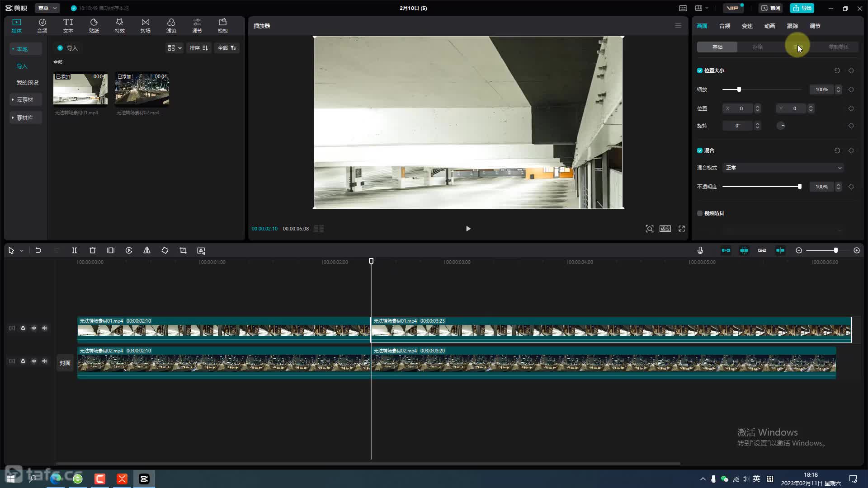The width and height of the screenshot is (868, 488).
Task: Click the 适应 ratio button in player
Action: (x=665, y=229)
